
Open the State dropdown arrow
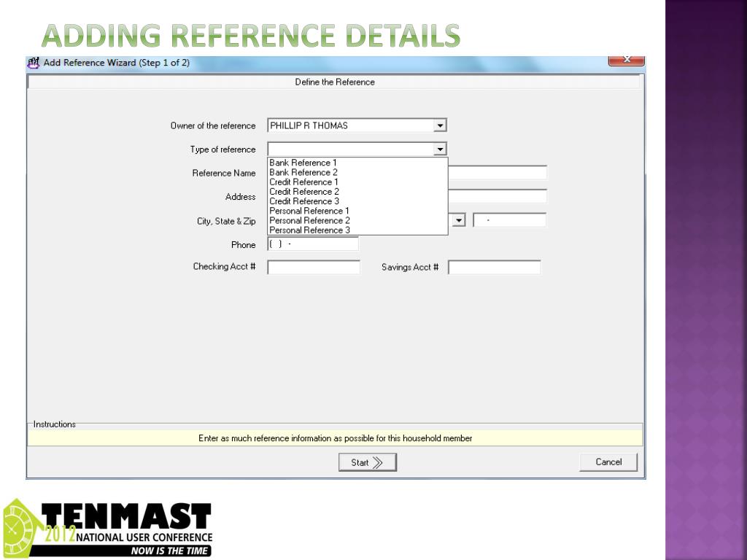(459, 220)
